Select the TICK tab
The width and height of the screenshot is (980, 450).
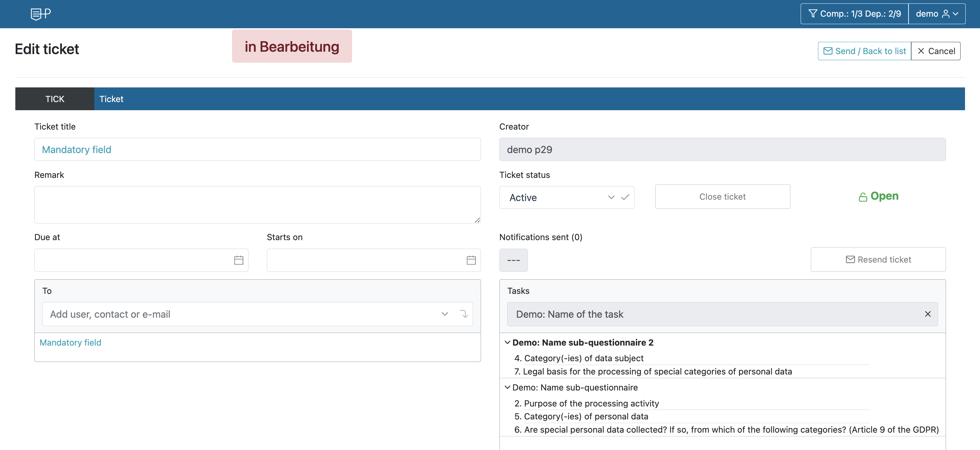[x=55, y=99]
